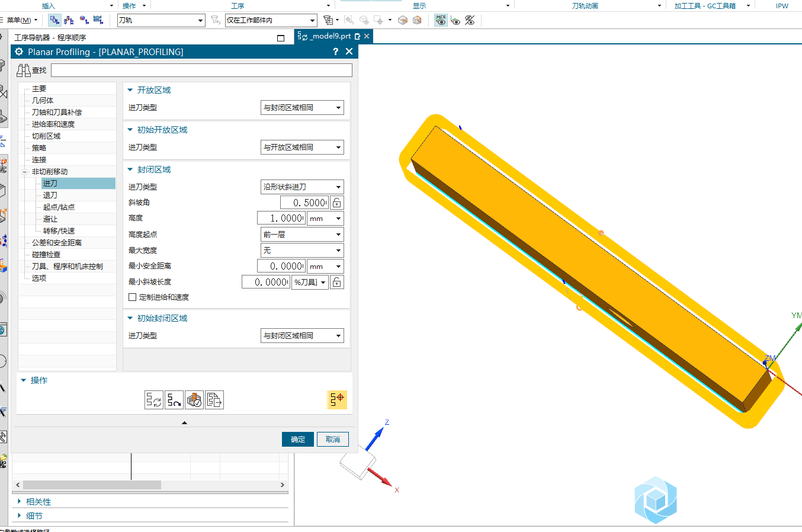The height and width of the screenshot is (532, 802).
Task: Select 起点/钻点 tree node
Action: [59, 207]
